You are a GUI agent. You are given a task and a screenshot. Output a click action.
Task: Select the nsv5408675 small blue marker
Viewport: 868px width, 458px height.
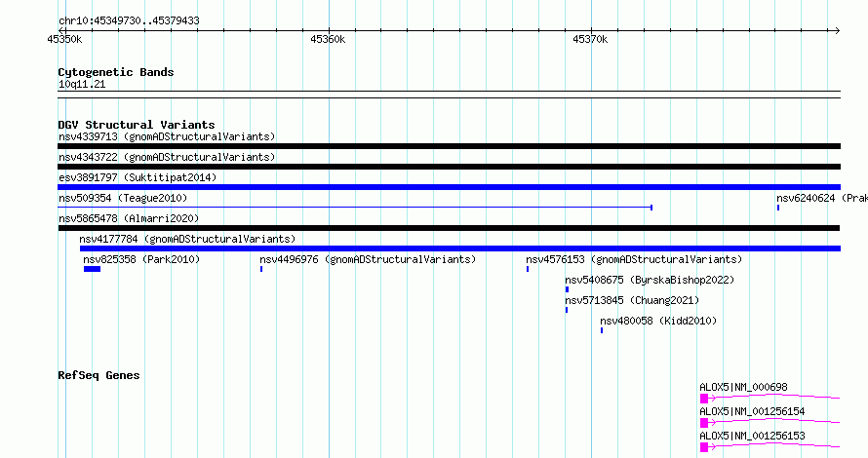pyautogui.click(x=567, y=289)
